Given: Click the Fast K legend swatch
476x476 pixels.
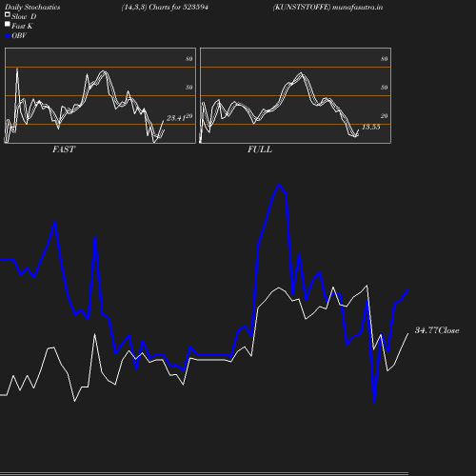Looking at the screenshot, I should [x=8, y=24].
